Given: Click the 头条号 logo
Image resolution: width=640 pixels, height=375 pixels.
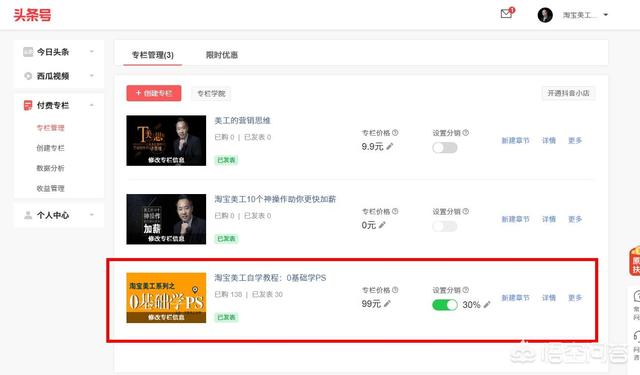Looking at the screenshot, I should [x=32, y=15].
